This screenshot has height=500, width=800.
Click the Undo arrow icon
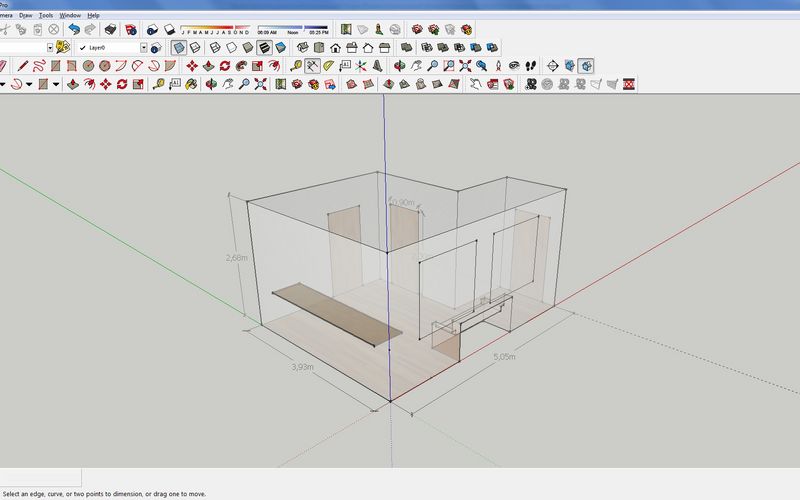(74, 30)
